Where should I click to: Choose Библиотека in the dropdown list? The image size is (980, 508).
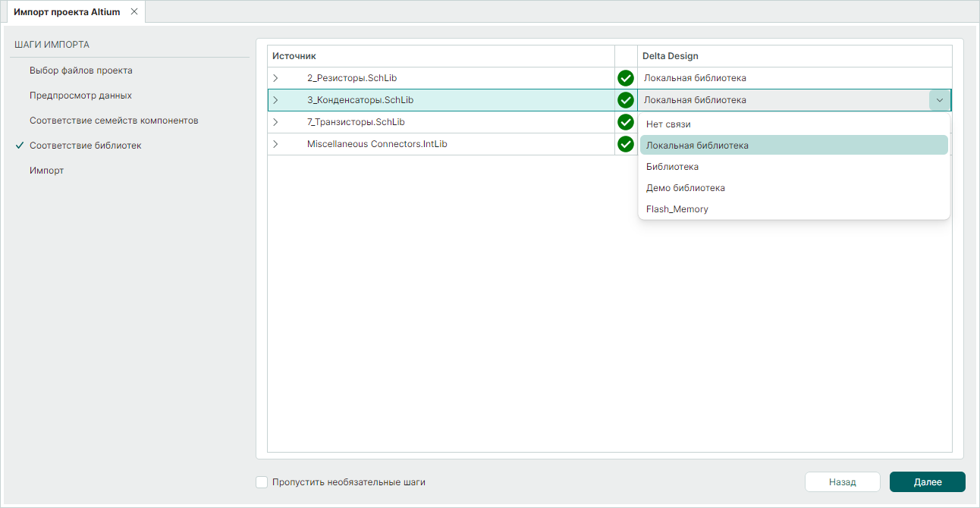[672, 167]
